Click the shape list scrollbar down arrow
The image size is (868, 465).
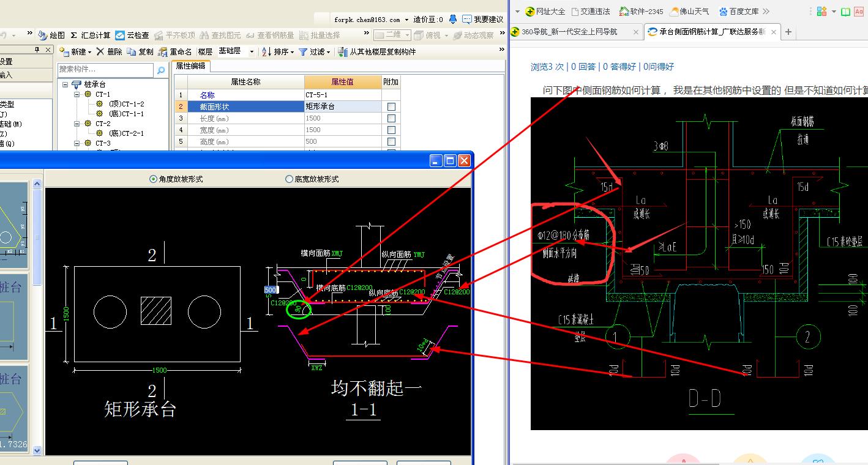click(x=37, y=450)
